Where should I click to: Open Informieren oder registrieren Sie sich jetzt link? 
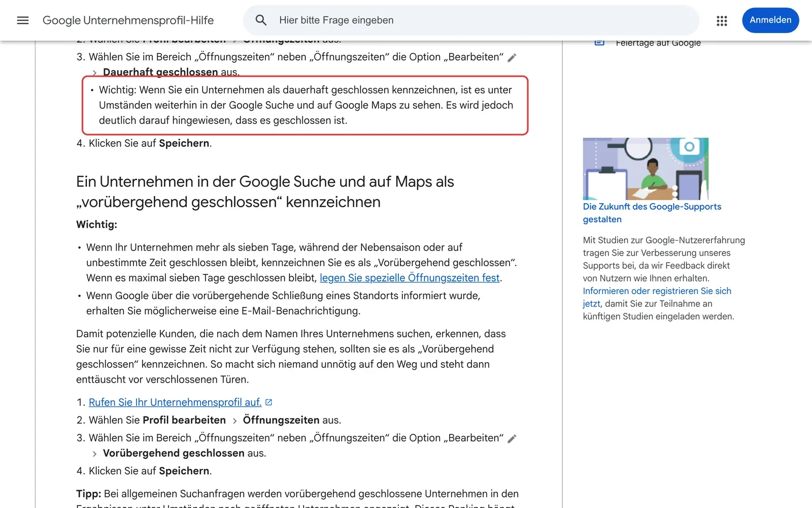[x=657, y=297]
